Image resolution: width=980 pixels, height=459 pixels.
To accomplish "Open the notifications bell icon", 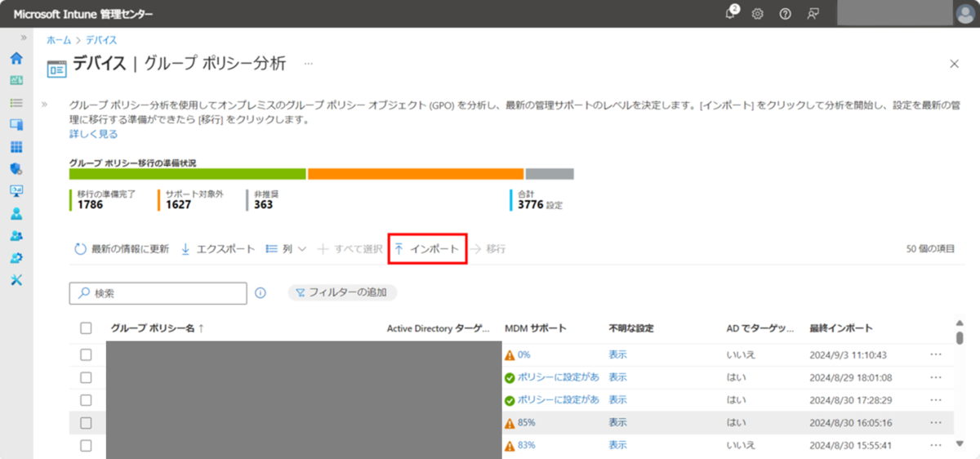I will (x=730, y=13).
